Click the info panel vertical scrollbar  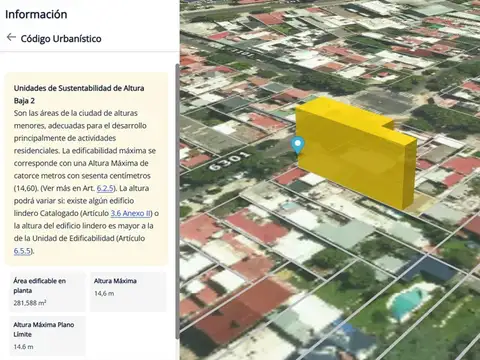click(178, 202)
